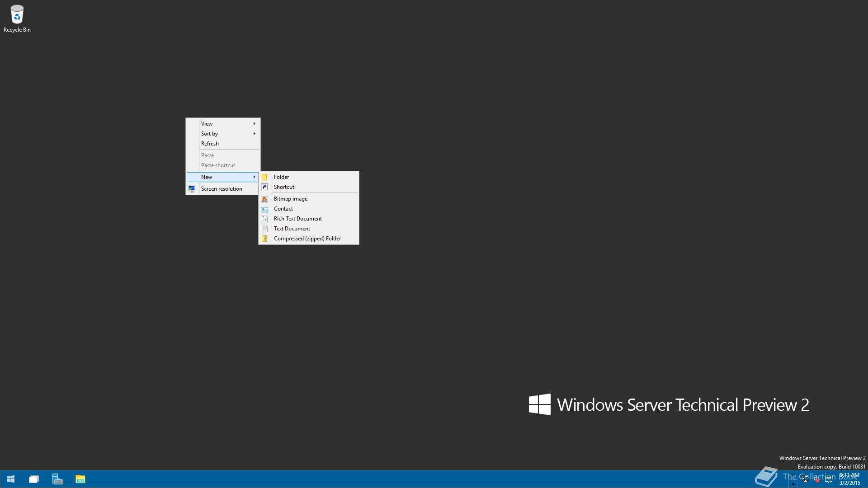
Task: Create a new Folder from the submenu
Action: coord(309,177)
